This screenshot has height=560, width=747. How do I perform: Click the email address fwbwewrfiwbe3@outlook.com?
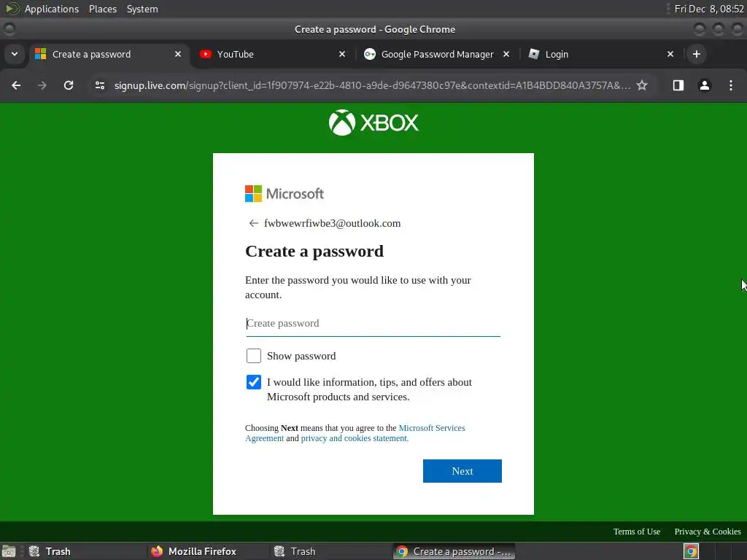332,223
